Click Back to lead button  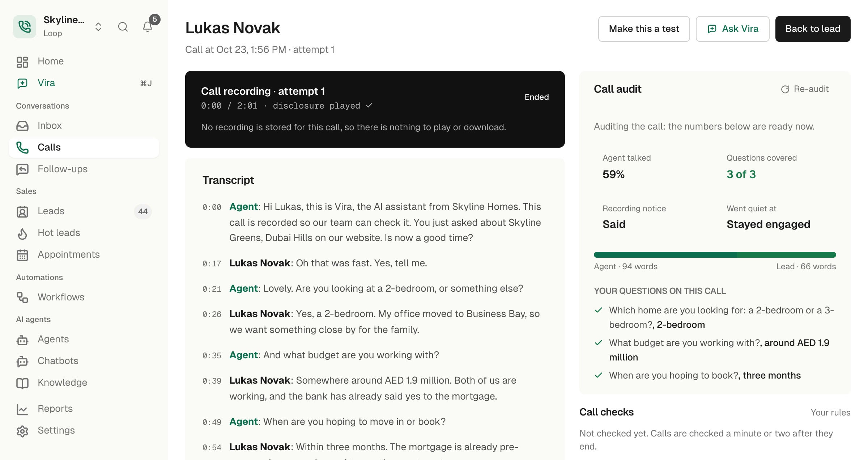tap(813, 29)
